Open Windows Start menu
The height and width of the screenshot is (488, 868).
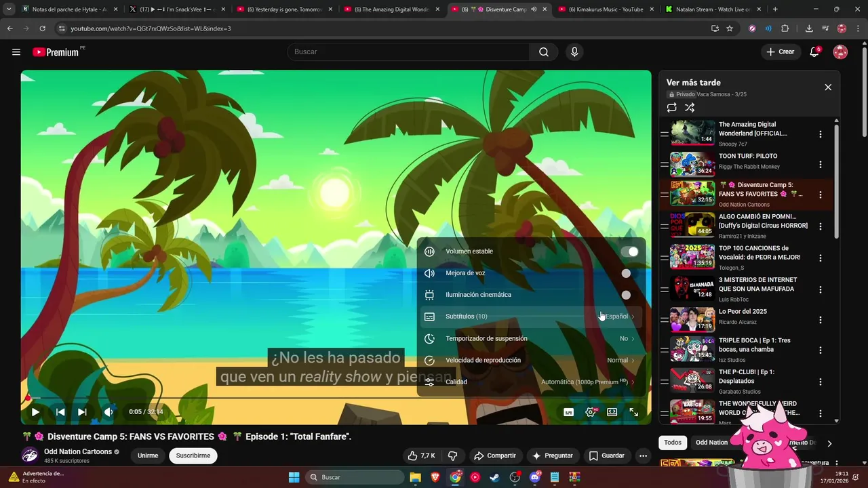pos(294,477)
